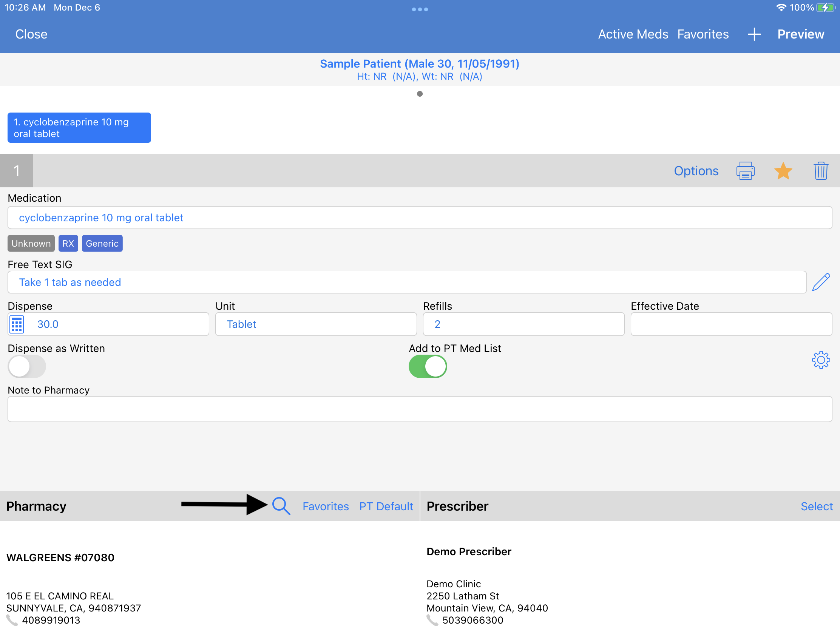Select the cyclobenzaprine 10 mg prescription tab
Screen dimensions: 840x630
pyautogui.click(x=79, y=128)
